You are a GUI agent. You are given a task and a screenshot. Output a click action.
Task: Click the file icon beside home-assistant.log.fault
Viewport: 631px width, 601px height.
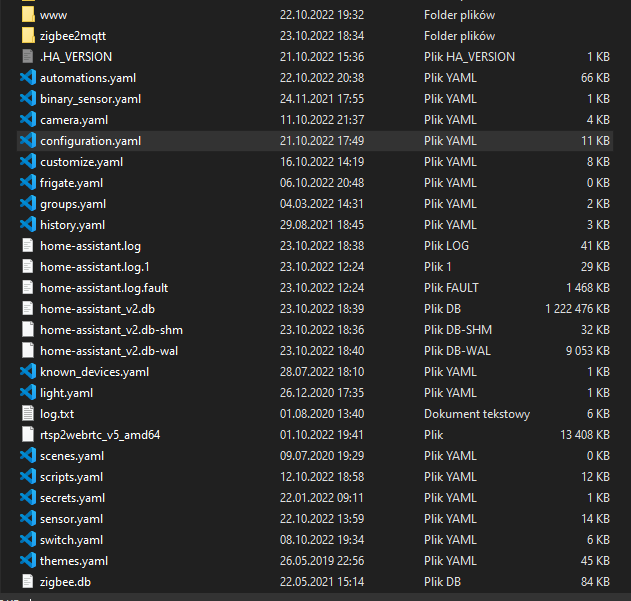coord(28,288)
